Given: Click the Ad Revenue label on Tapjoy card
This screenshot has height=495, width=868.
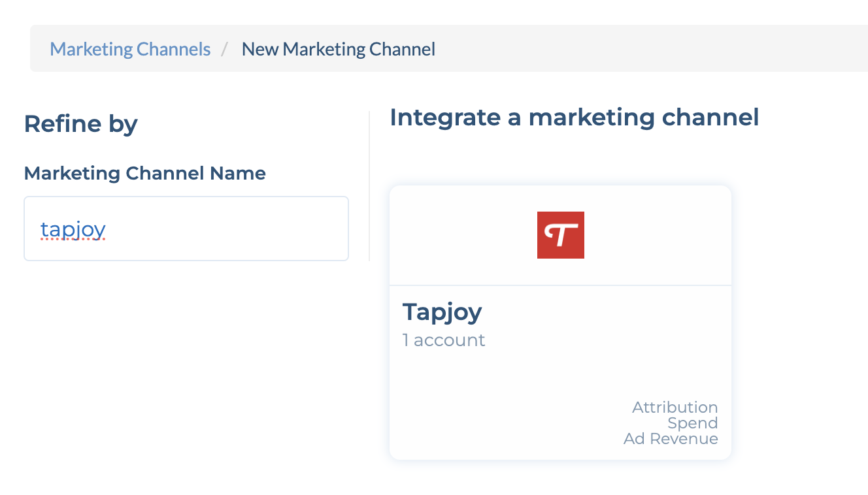Looking at the screenshot, I should pos(671,439).
